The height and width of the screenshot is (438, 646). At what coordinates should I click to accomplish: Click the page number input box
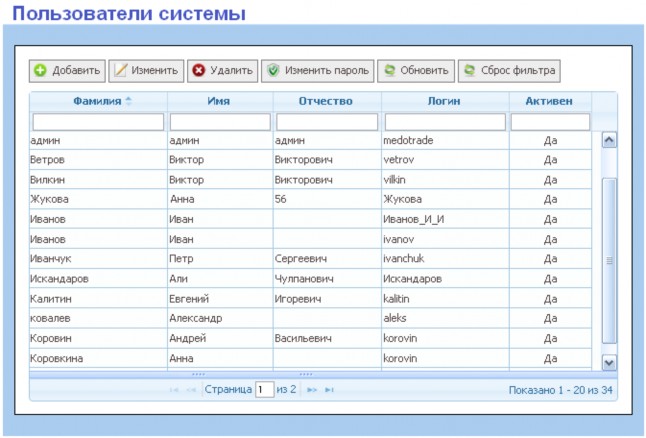tap(264, 389)
